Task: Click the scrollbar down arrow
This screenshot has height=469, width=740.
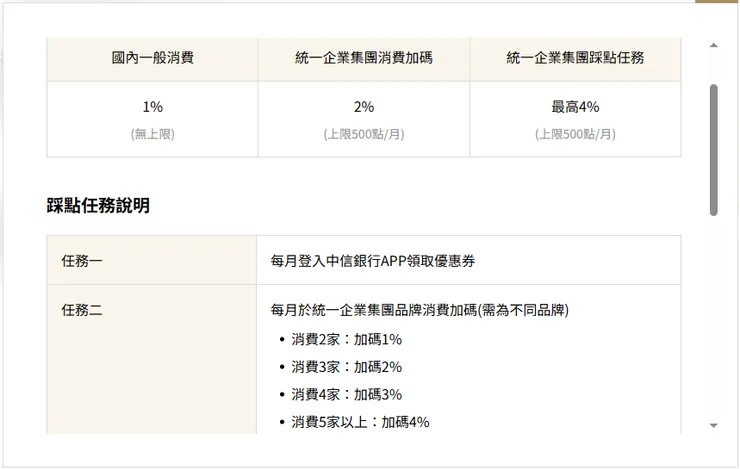Action: (x=713, y=425)
